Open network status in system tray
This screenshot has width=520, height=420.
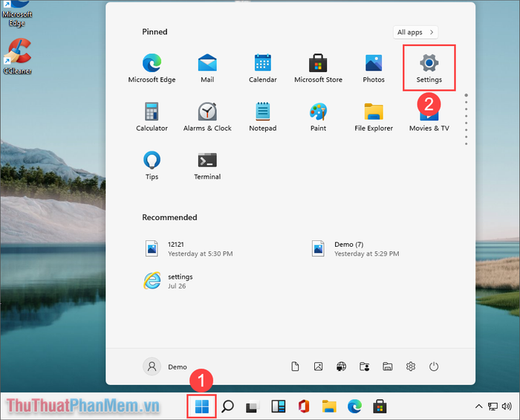click(x=493, y=407)
